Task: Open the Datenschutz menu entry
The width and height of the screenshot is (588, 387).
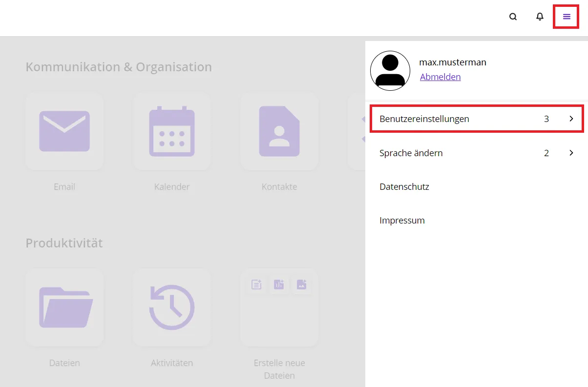Action: pos(404,186)
